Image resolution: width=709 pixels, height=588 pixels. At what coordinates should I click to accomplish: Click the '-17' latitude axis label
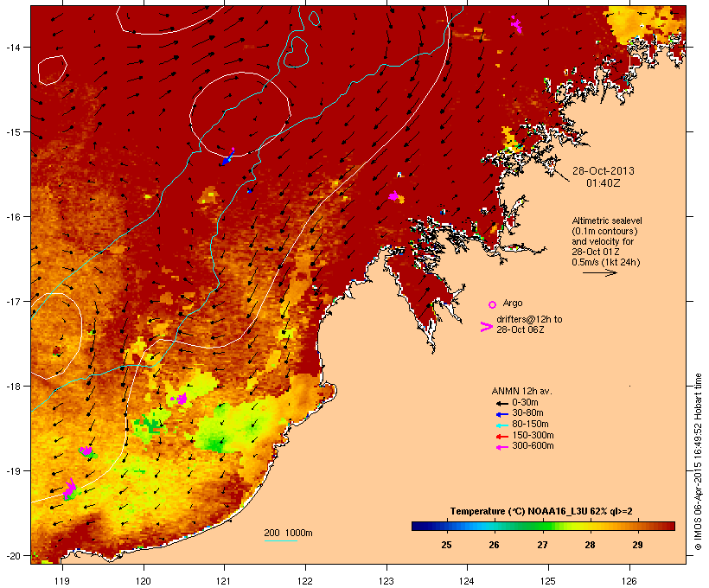(x=12, y=301)
